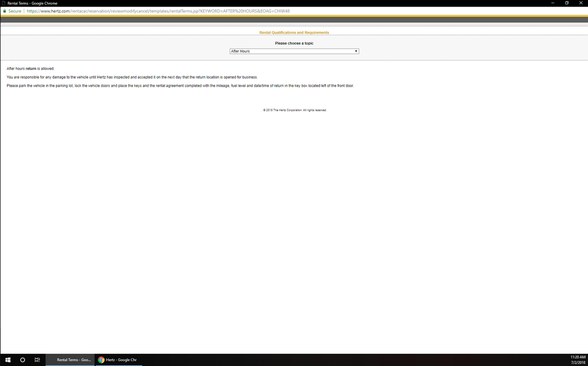
Task: Click the key box parking instructions paragraph
Action: coord(180,86)
